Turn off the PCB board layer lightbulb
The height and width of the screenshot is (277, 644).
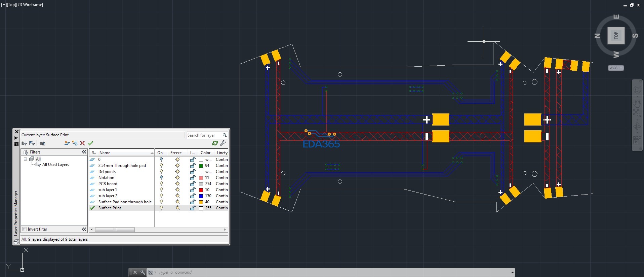[x=161, y=184]
